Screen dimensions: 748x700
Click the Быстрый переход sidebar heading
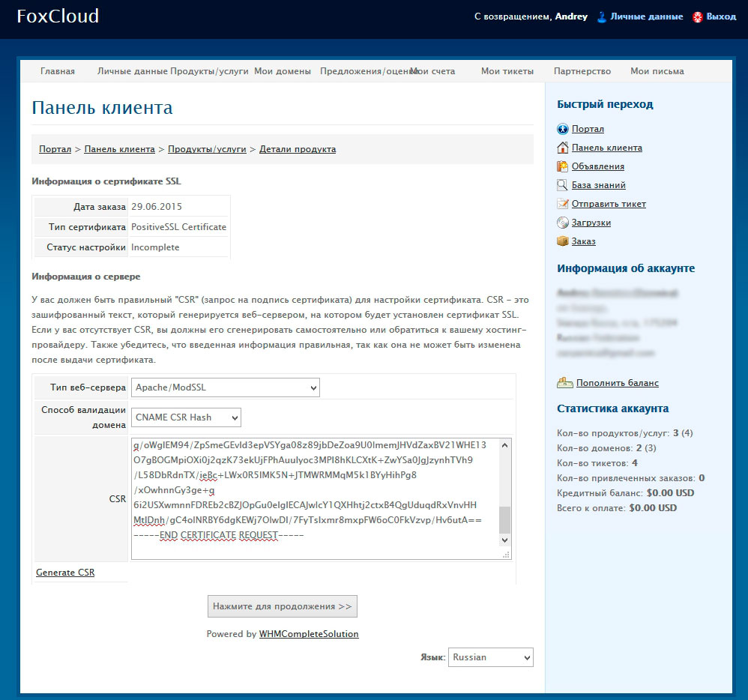click(605, 104)
